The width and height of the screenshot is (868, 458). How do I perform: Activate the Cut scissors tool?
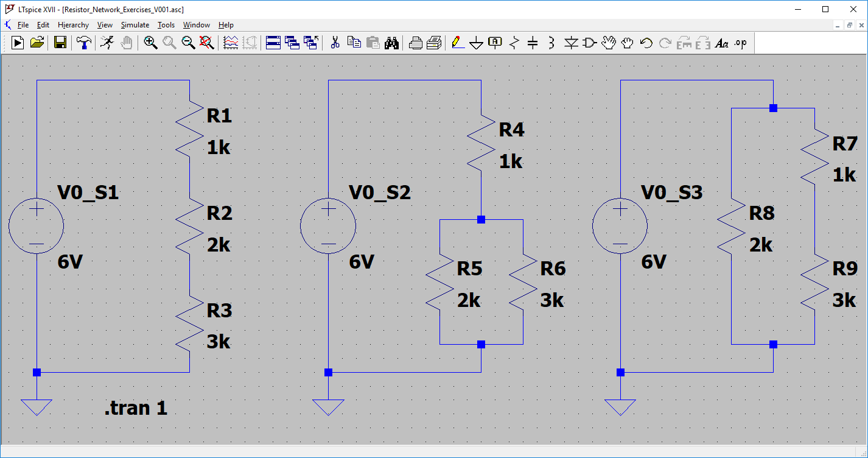[334, 43]
